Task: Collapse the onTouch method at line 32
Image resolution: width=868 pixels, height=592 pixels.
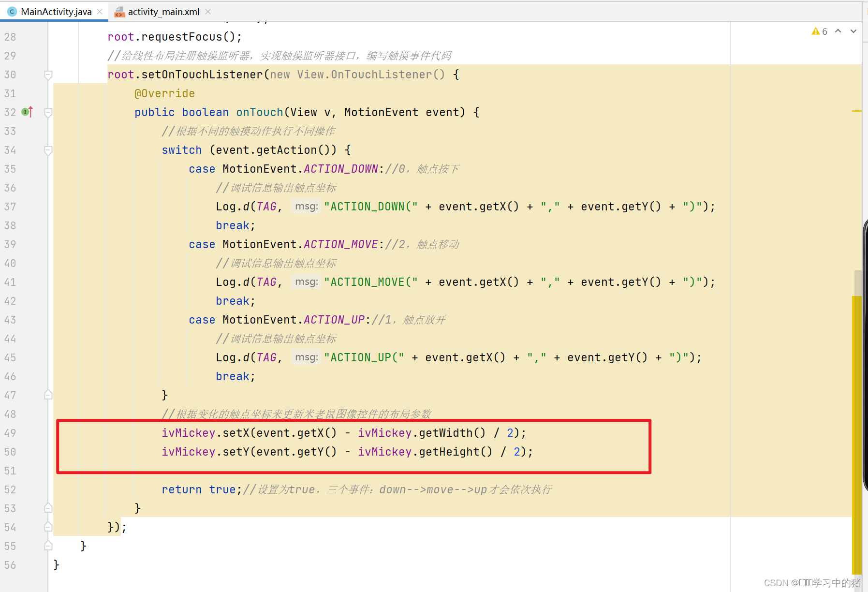Action: pyautogui.click(x=48, y=113)
